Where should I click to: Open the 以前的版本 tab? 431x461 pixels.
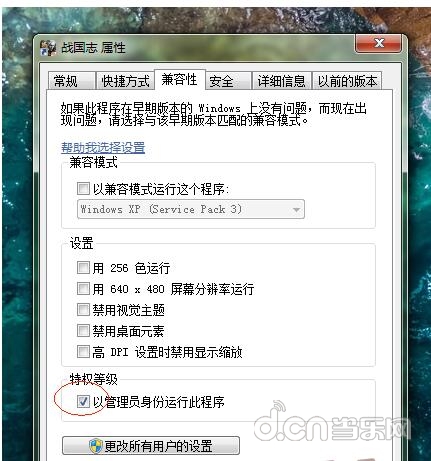pos(347,81)
